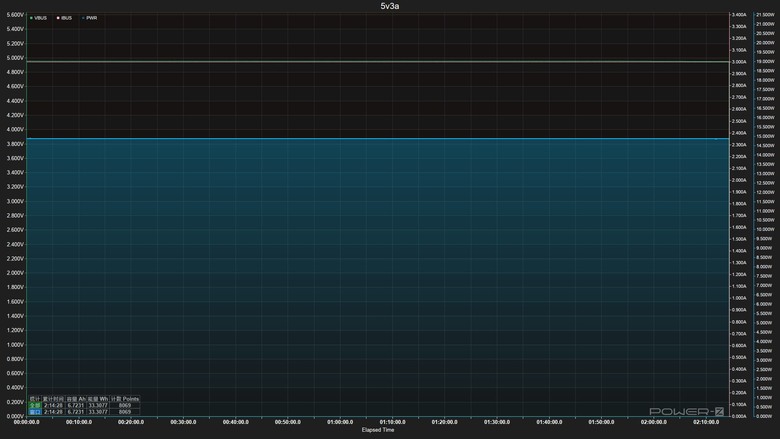
Task: Click the 01:00:00.0 time axis label
Action: (x=340, y=422)
